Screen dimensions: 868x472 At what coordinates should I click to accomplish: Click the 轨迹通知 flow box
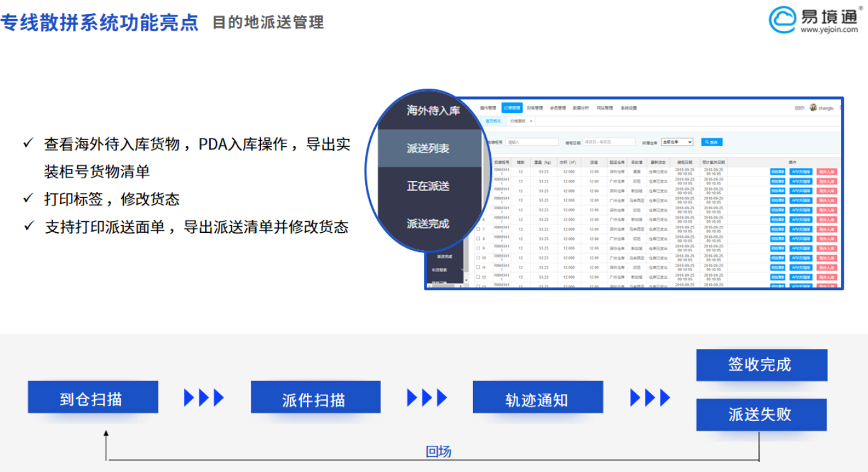click(537, 397)
